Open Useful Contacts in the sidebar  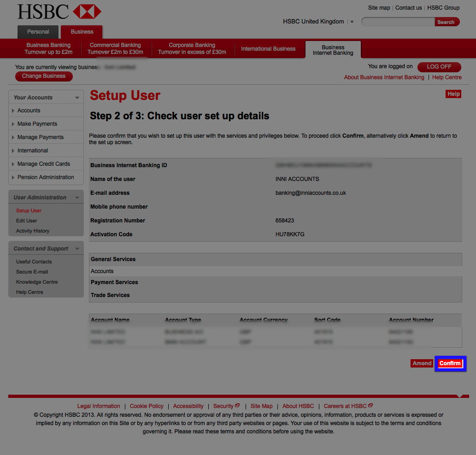pyautogui.click(x=34, y=262)
